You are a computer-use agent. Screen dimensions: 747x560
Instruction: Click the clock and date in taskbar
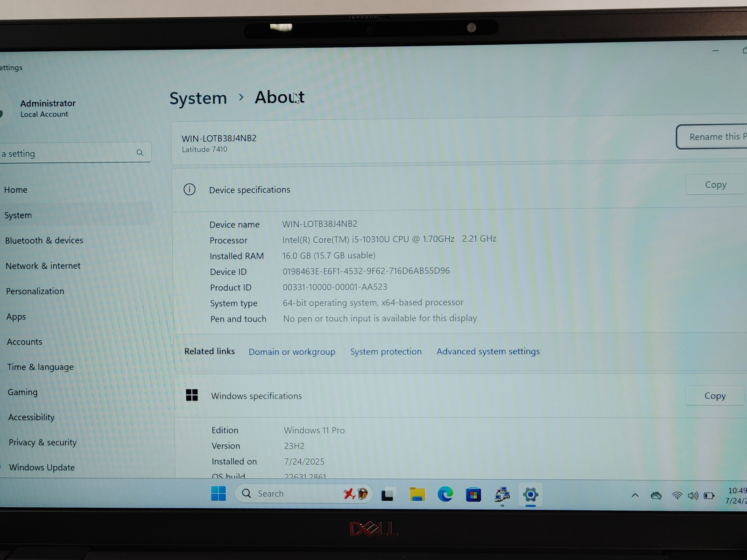click(x=737, y=496)
